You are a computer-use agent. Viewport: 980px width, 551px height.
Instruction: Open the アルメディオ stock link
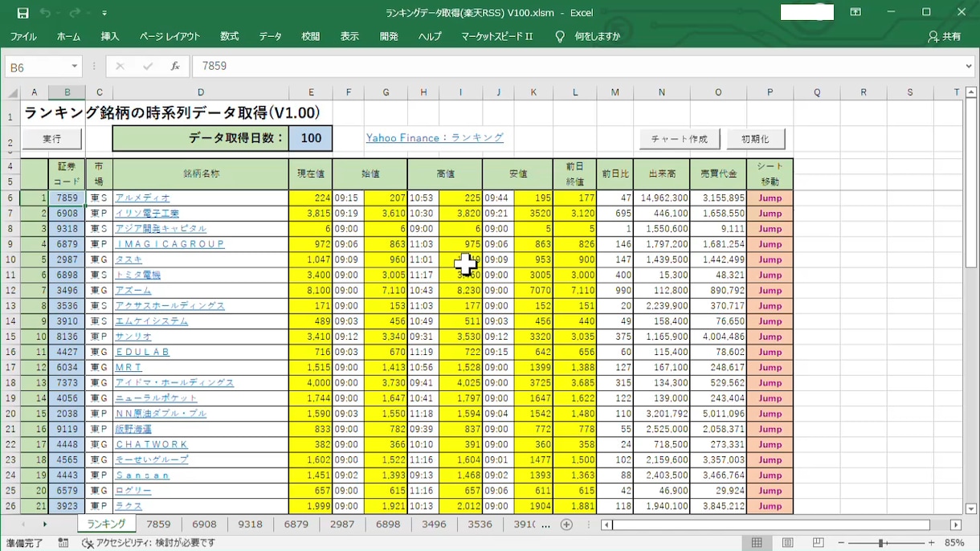pyautogui.click(x=143, y=198)
